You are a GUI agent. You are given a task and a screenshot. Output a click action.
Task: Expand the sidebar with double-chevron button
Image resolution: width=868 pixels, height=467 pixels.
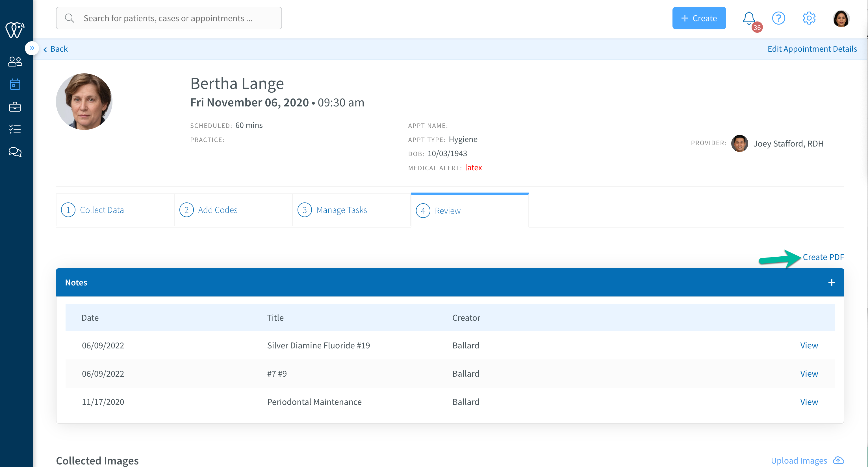[32, 48]
